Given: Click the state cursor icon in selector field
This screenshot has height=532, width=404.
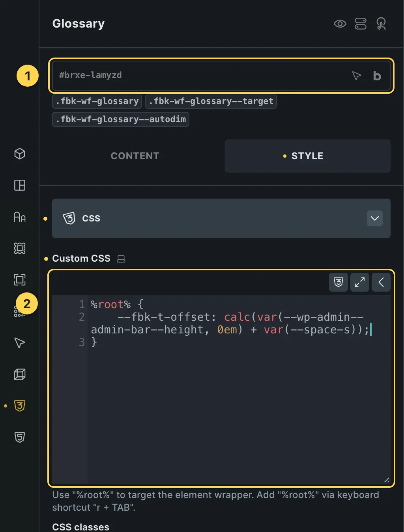Looking at the screenshot, I should 357,76.
